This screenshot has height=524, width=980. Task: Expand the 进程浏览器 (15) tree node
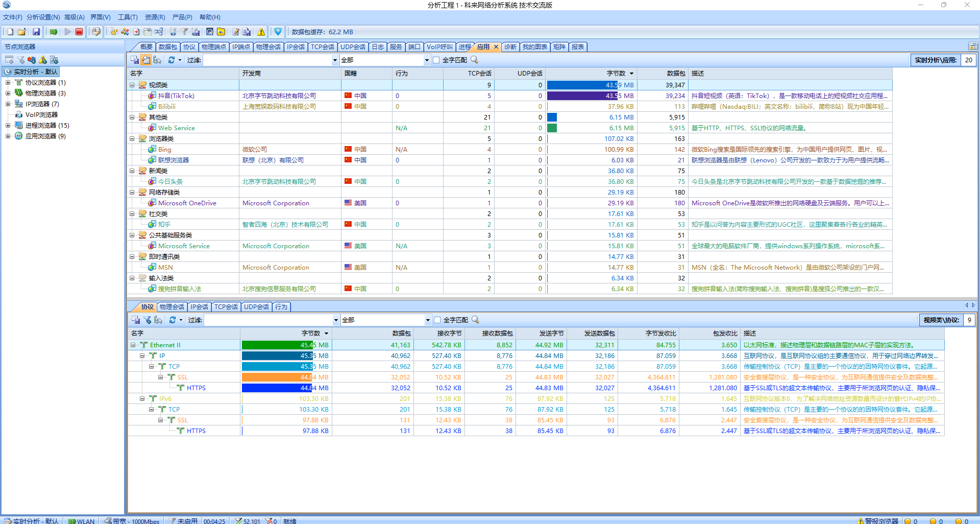(x=8, y=125)
